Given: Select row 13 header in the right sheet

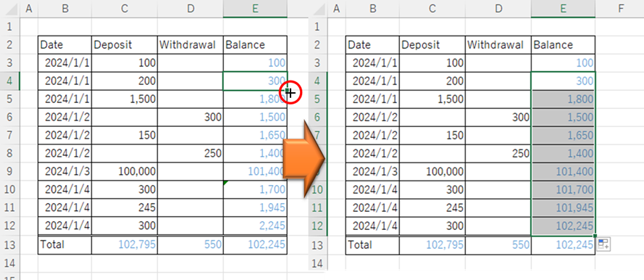Looking at the screenshot, I should 317,244.
